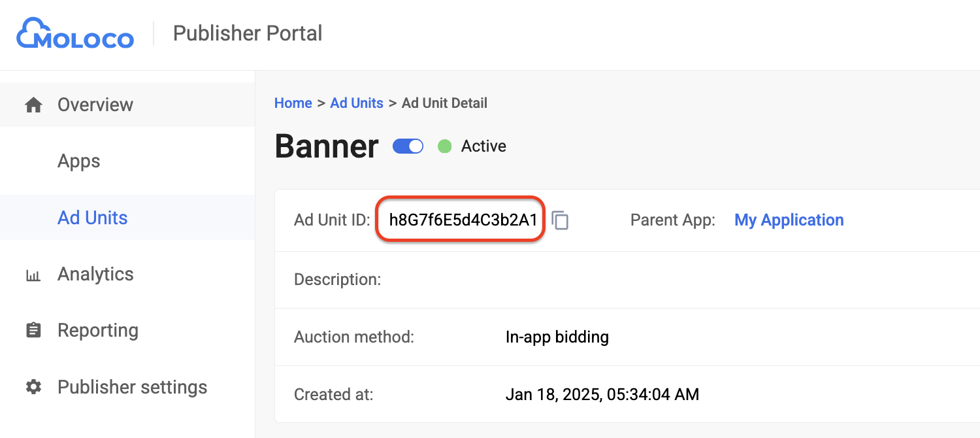Click the Banner heading text
The width and height of the screenshot is (980, 438).
326,146
